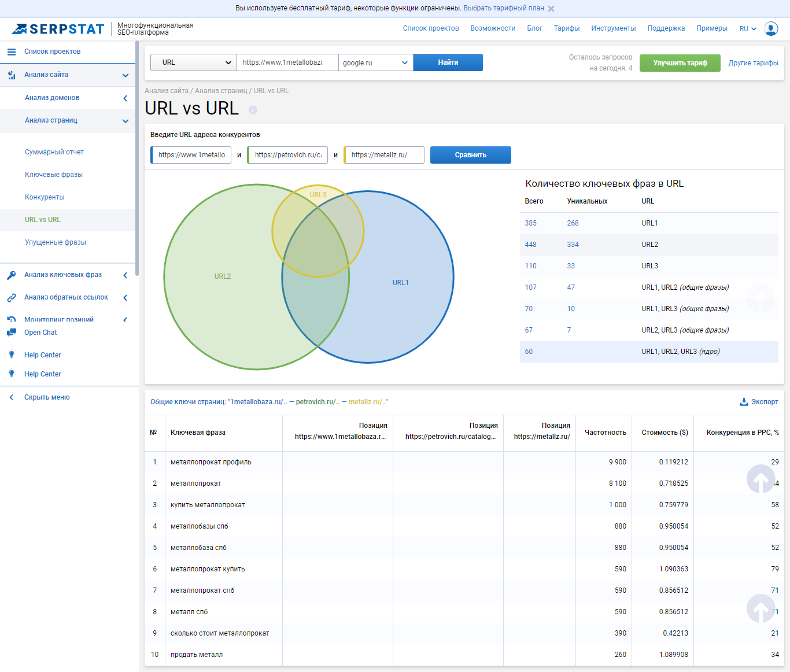Open the user account avatar
The image size is (790, 672).
(771, 28)
